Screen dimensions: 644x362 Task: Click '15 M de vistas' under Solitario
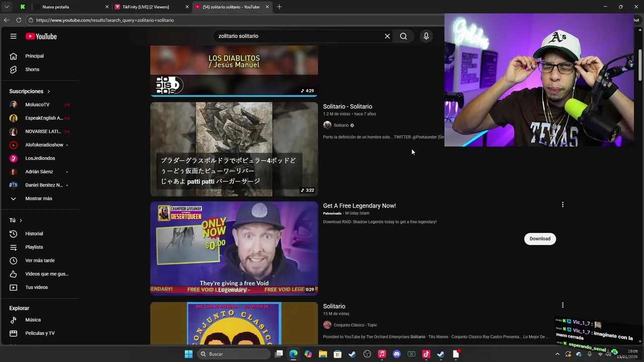click(x=336, y=314)
